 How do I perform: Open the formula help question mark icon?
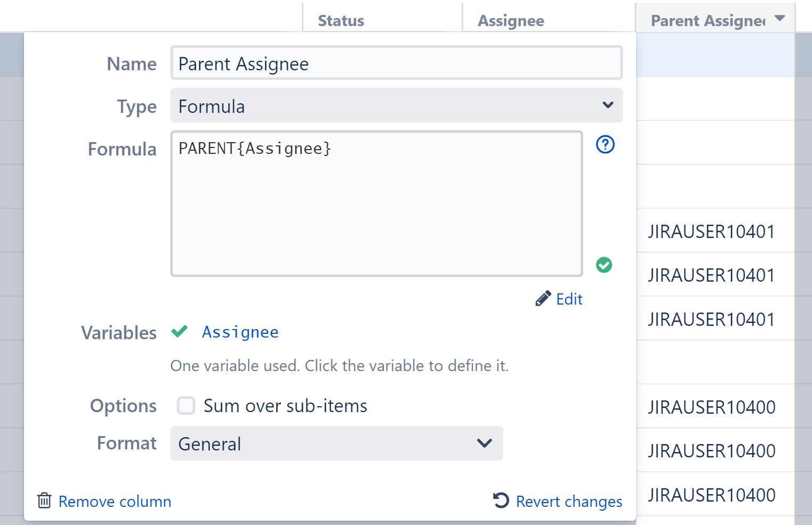coord(605,144)
